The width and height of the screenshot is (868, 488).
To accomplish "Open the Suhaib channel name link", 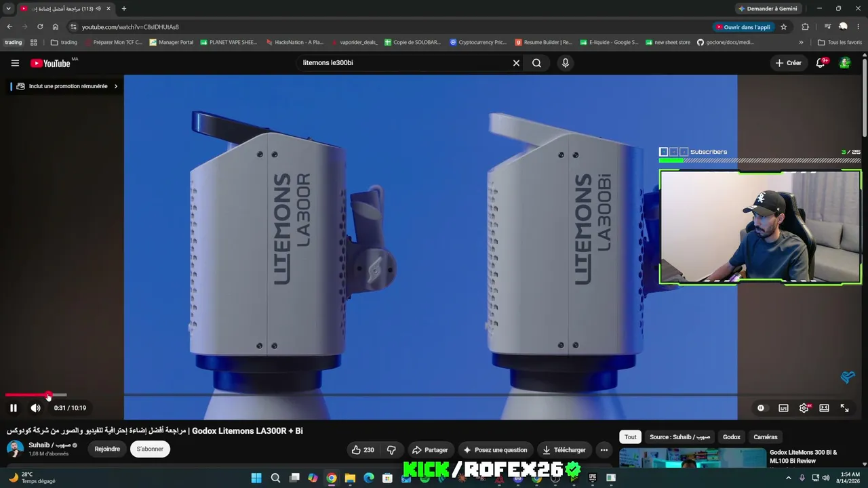I will (x=49, y=445).
